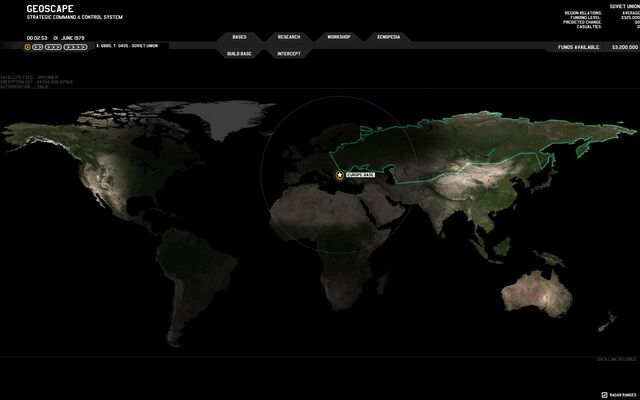This screenshot has width=640, height=400.
Task: Open the Bases tab
Action: coord(240,37)
